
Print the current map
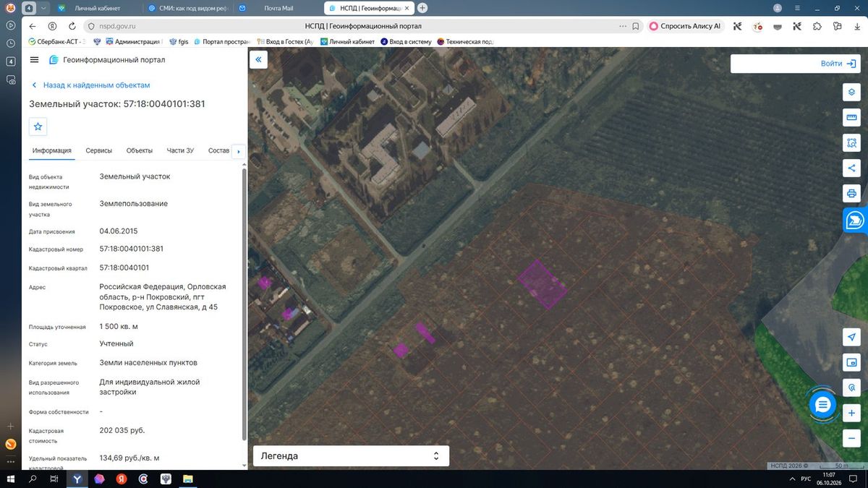click(x=851, y=194)
